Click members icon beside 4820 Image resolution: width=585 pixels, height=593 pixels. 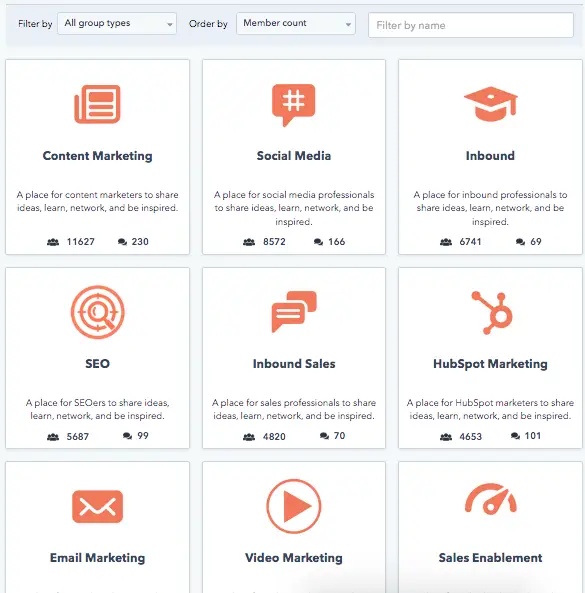[249, 437]
